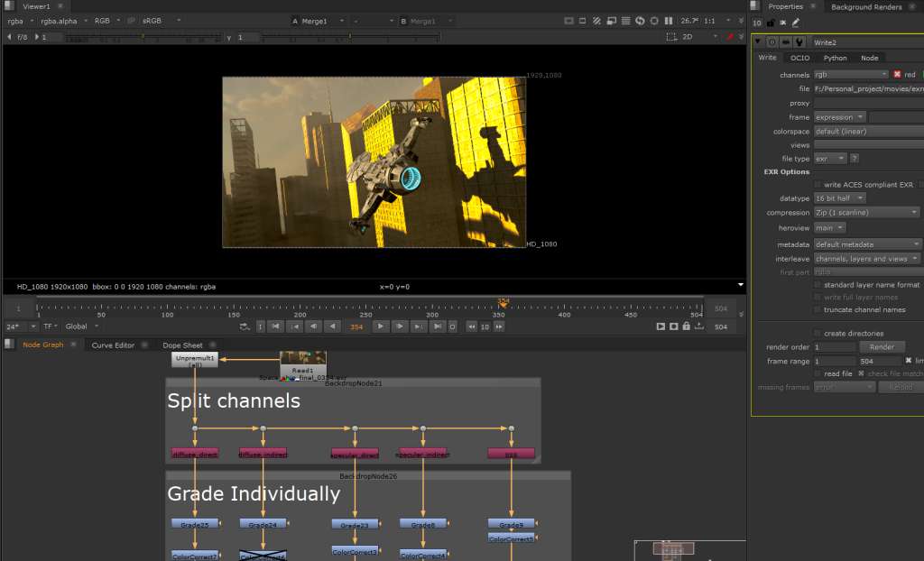Open the Python tab in Write2

coord(835,58)
